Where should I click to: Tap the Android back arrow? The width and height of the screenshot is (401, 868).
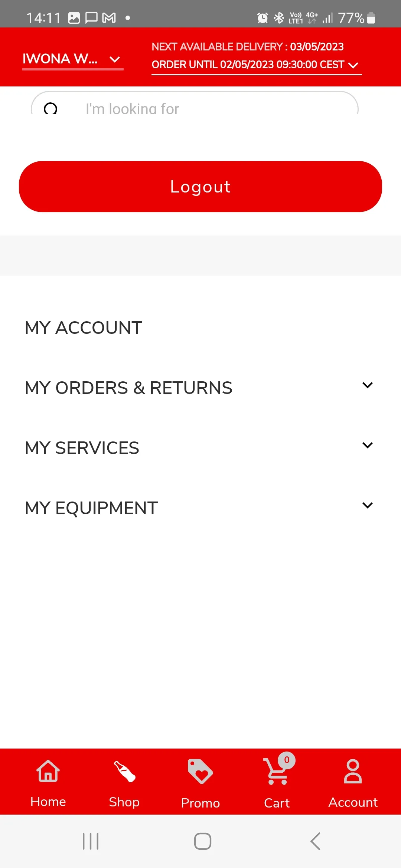click(315, 841)
